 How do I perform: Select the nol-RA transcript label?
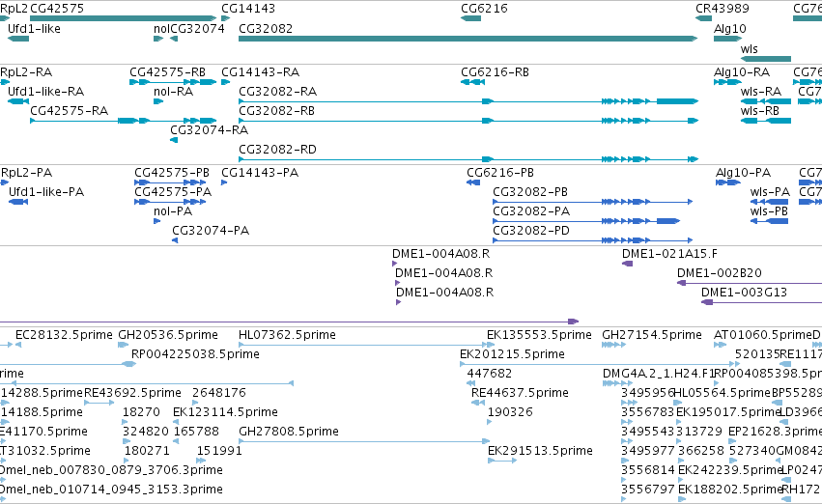pos(174,92)
